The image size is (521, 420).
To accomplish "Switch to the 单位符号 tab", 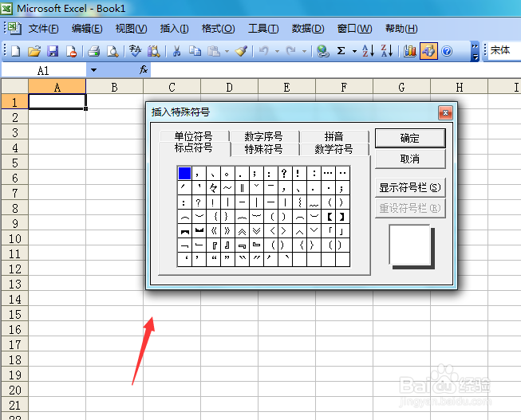I will pyautogui.click(x=194, y=136).
